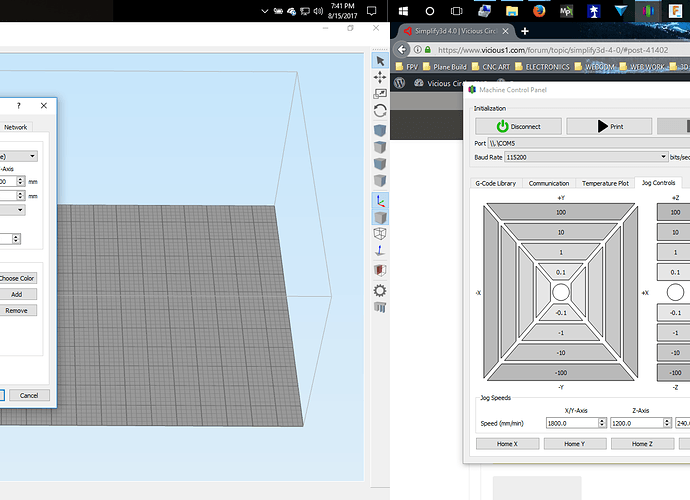690x500 pixels.
Task: Switch to the Jog Controls tab
Action: [x=658, y=183]
